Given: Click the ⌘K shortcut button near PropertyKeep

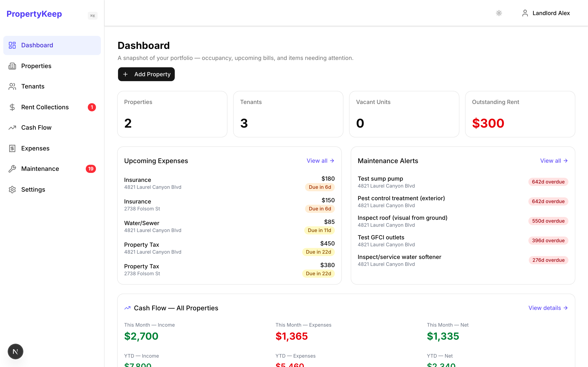Looking at the screenshot, I should click(92, 15).
